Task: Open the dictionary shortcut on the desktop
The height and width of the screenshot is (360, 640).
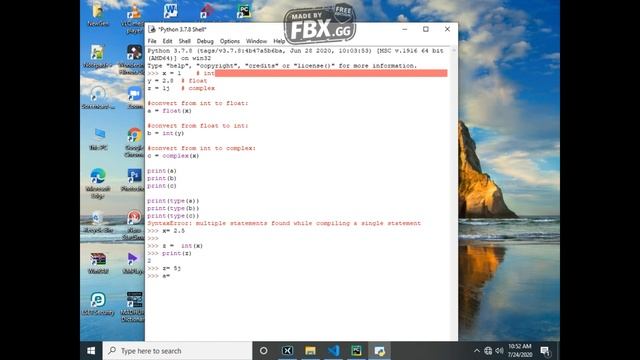Action: pos(133,306)
